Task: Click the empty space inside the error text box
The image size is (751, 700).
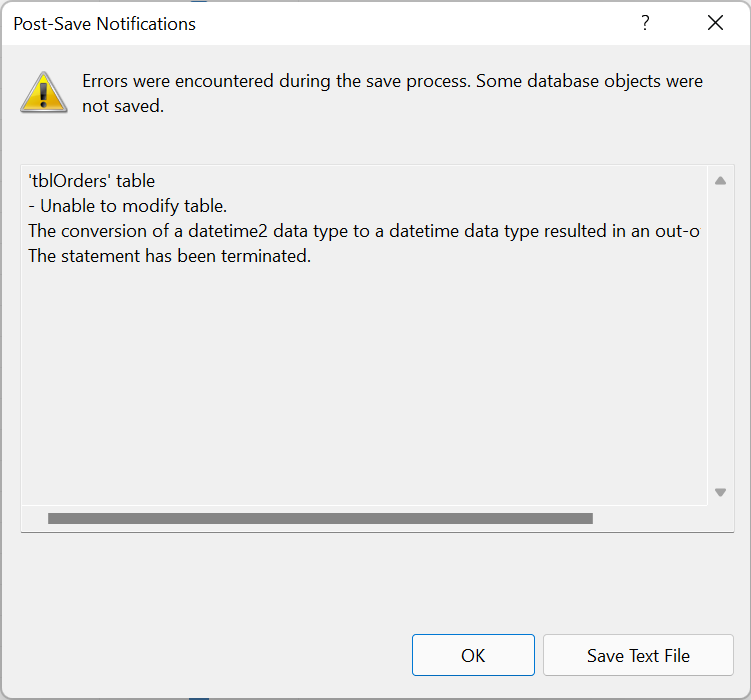Action: (x=360, y=390)
